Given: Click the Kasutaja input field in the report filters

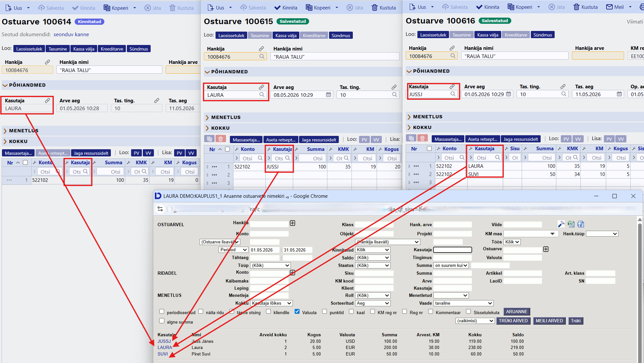Looking at the screenshot, I should coord(452,250).
